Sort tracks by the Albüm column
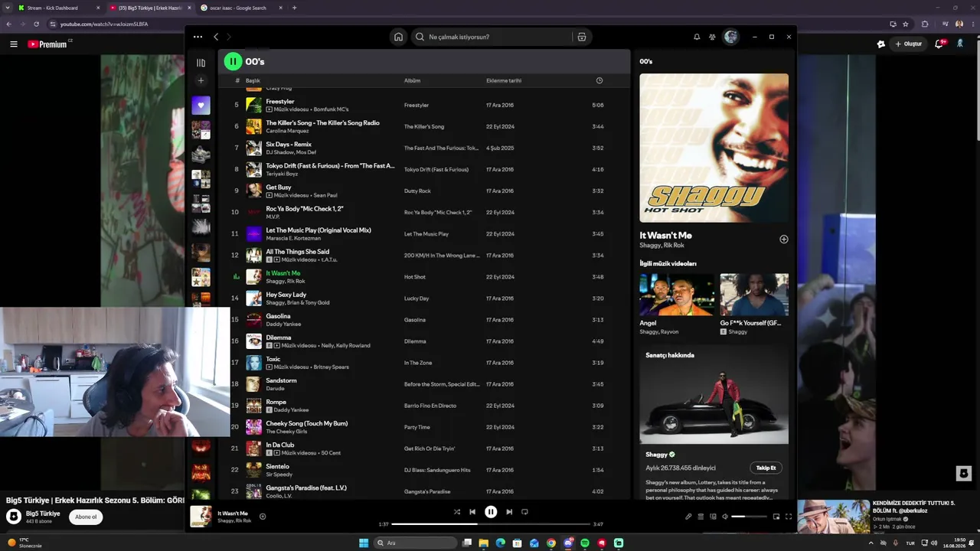The image size is (980, 551). [x=412, y=80]
